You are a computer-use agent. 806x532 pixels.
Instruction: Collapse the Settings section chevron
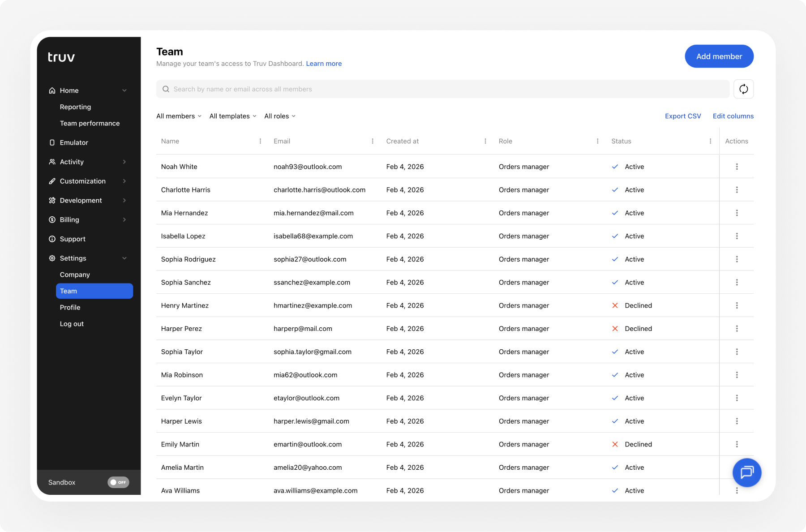pos(124,258)
